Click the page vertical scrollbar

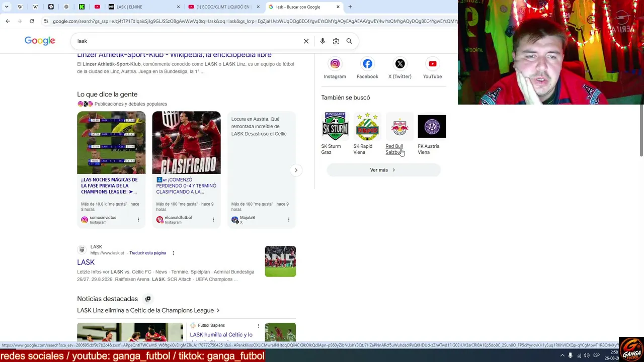[641, 131]
